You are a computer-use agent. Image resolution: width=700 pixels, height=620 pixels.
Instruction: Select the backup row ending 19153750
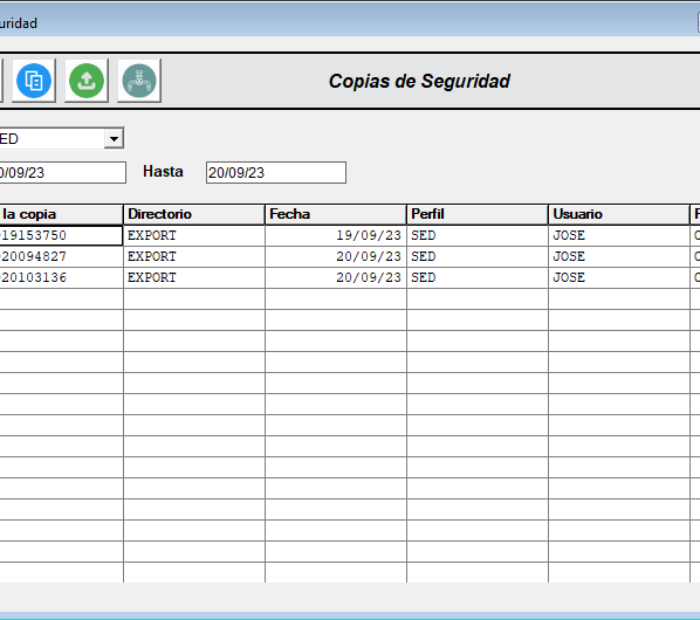(60, 236)
